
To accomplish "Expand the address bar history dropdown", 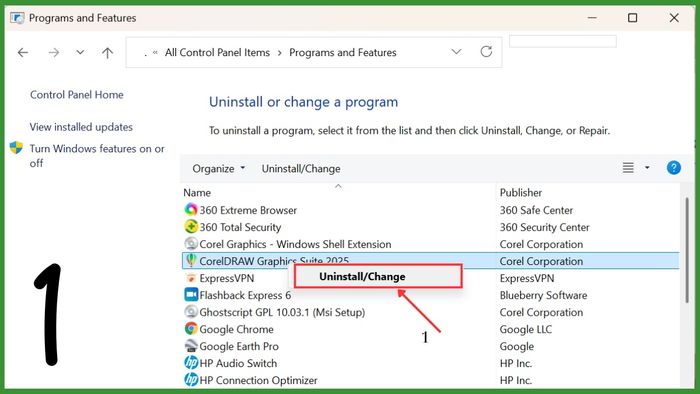I will [x=456, y=52].
